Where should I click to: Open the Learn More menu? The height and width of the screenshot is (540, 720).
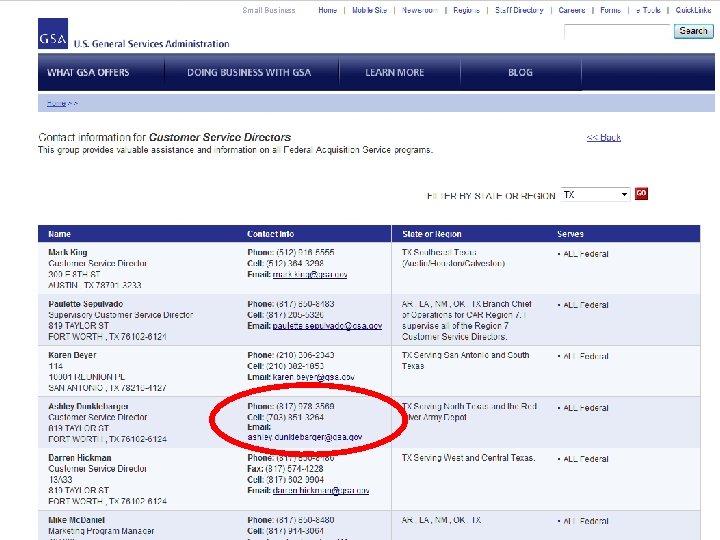[395, 73]
